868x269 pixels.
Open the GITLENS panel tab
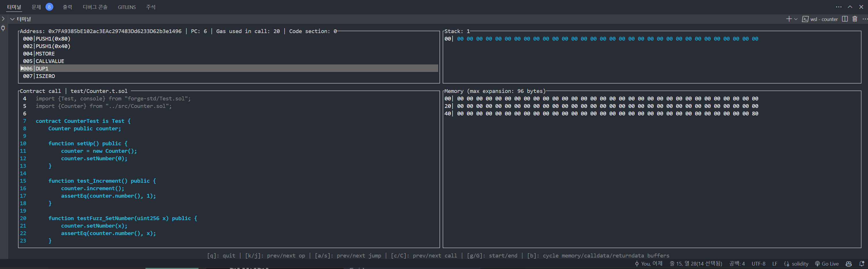pos(127,7)
